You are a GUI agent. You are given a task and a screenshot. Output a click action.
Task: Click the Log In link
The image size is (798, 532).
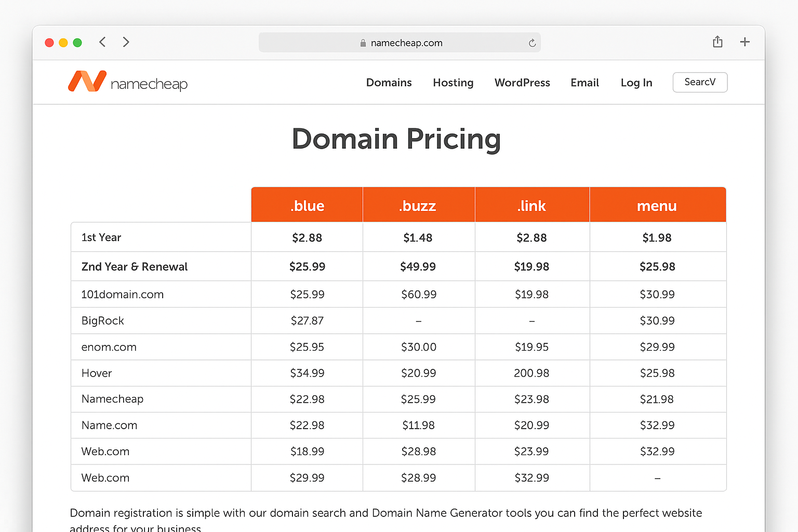point(636,83)
